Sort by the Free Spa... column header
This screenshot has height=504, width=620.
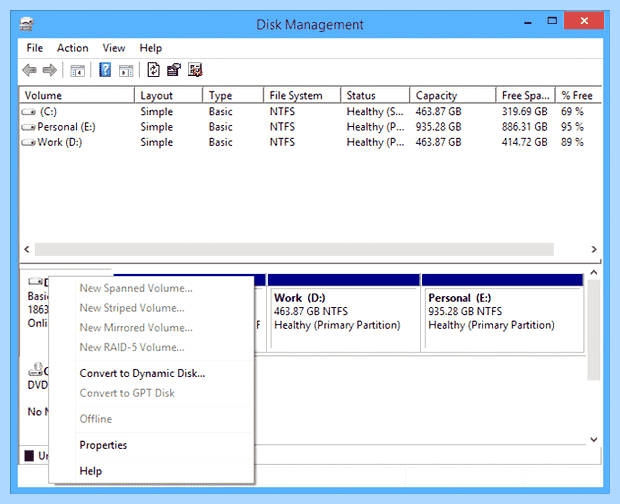[525, 95]
